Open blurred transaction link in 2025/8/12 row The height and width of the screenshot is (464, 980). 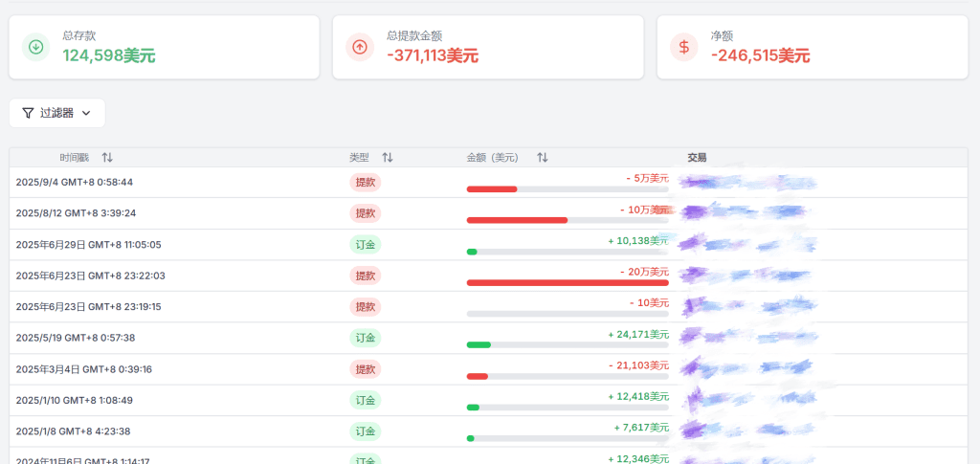coord(745,212)
